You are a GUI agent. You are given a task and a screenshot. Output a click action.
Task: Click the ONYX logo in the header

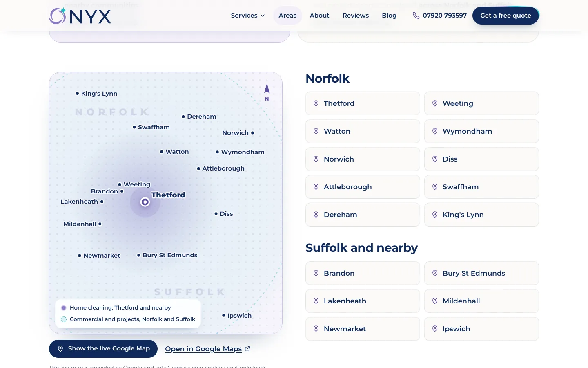(x=80, y=16)
